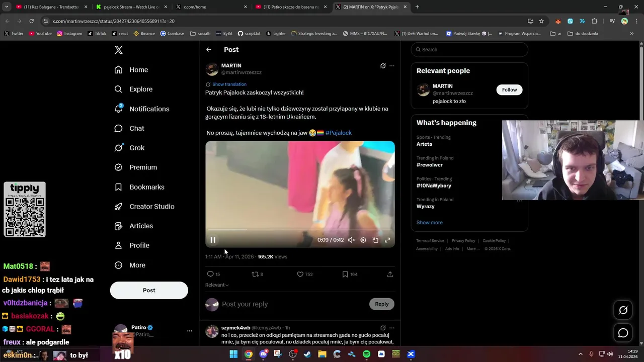644x362 pixels.
Task: Open the browser tab search dropdown
Action: [7, 7]
